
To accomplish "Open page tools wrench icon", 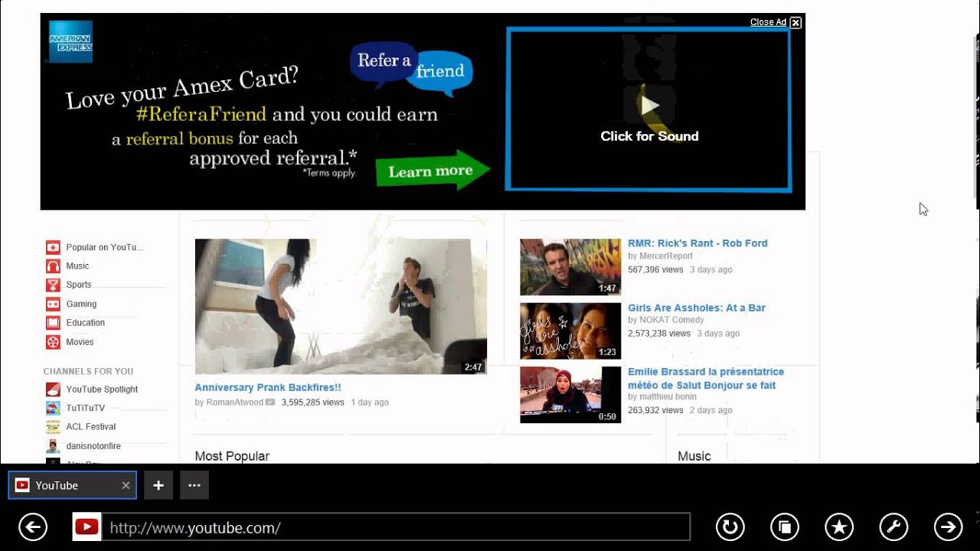I will pyautogui.click(x=893, y=527).
